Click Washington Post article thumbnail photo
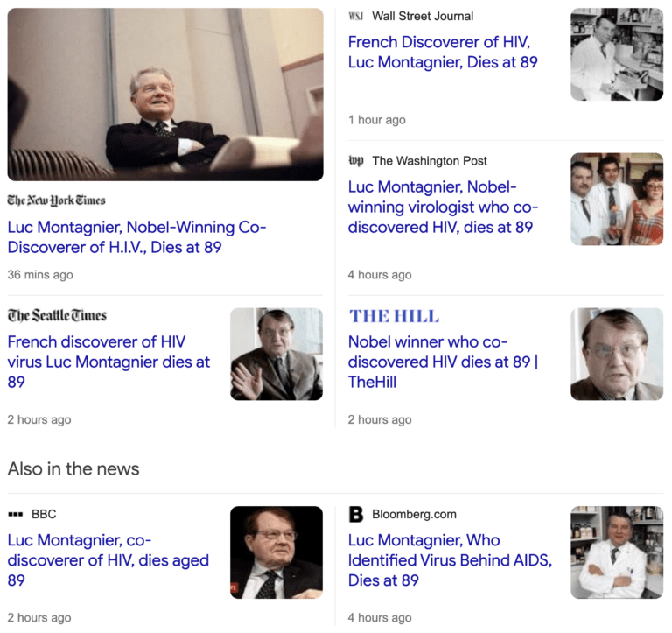The image size is (672, 633). 617,199
